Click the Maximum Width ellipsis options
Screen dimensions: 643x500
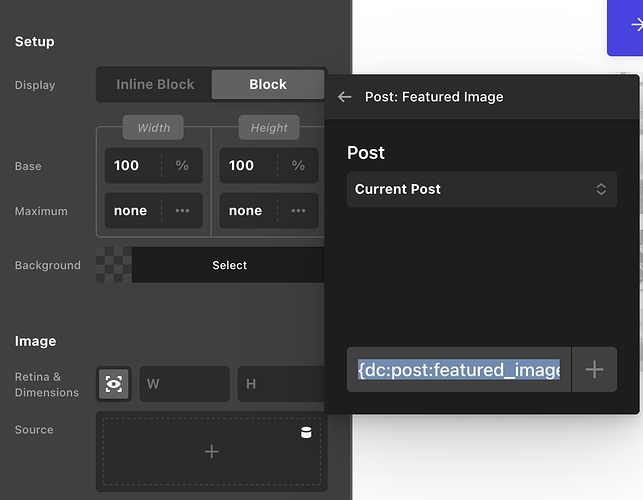182,211
